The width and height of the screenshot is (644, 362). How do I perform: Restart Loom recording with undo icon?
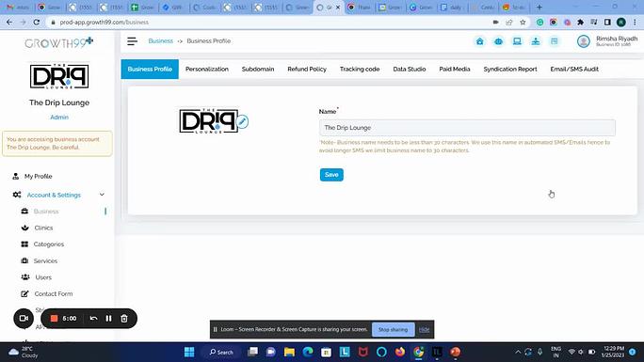coord(93,318)
